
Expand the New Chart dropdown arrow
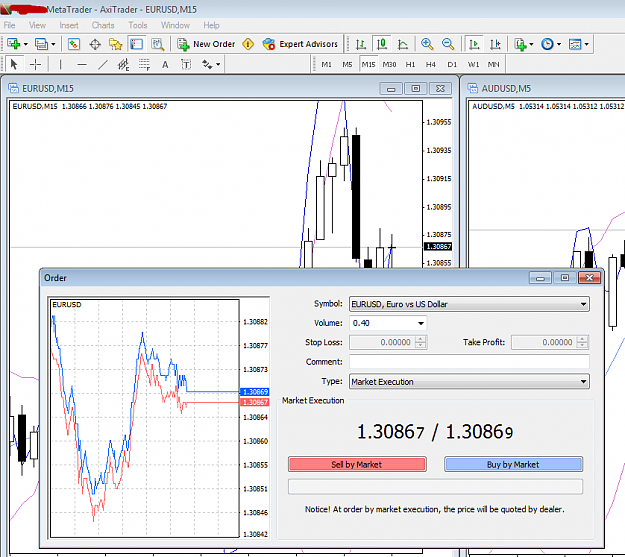coord(26,44)
